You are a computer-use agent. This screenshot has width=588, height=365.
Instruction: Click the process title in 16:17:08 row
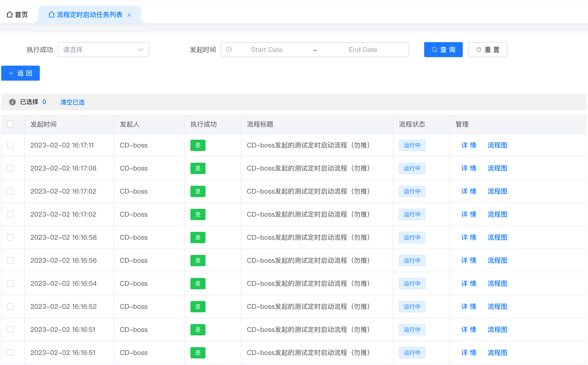(x=308, y=168)
